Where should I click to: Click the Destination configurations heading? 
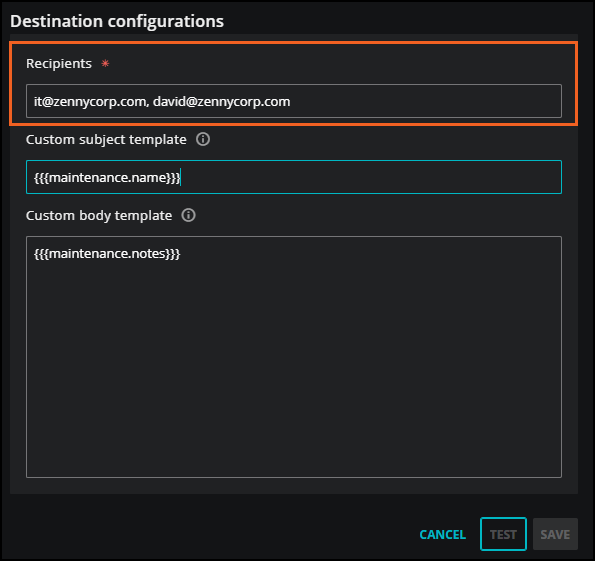click(x=117, y=21)
